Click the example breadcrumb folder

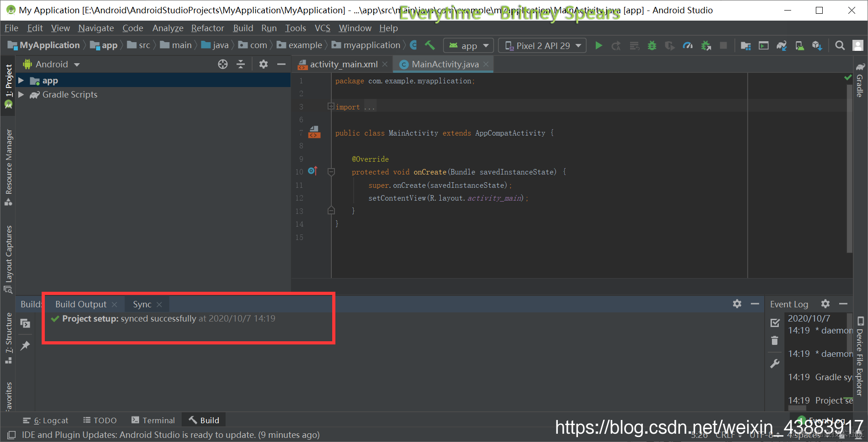tap(300, 45)
